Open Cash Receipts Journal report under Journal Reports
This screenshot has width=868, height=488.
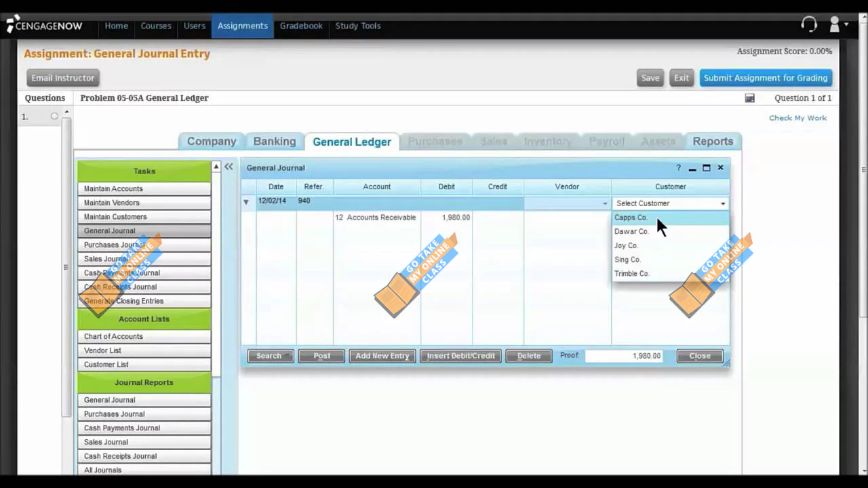click(144, 456)
